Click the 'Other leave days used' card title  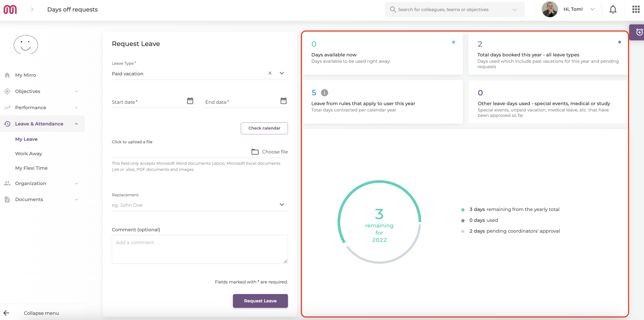(x=544, y=104)
